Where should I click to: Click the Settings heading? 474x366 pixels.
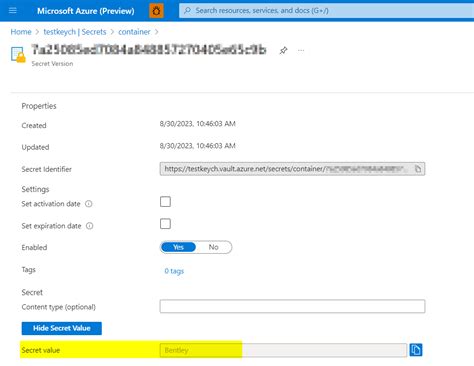(x=35, y=189)
